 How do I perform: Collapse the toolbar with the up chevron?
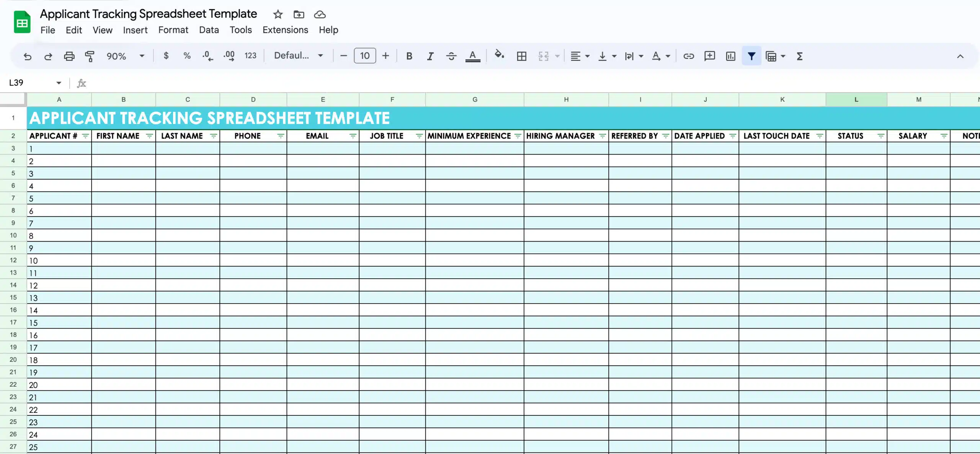click(x=960, y=56)
